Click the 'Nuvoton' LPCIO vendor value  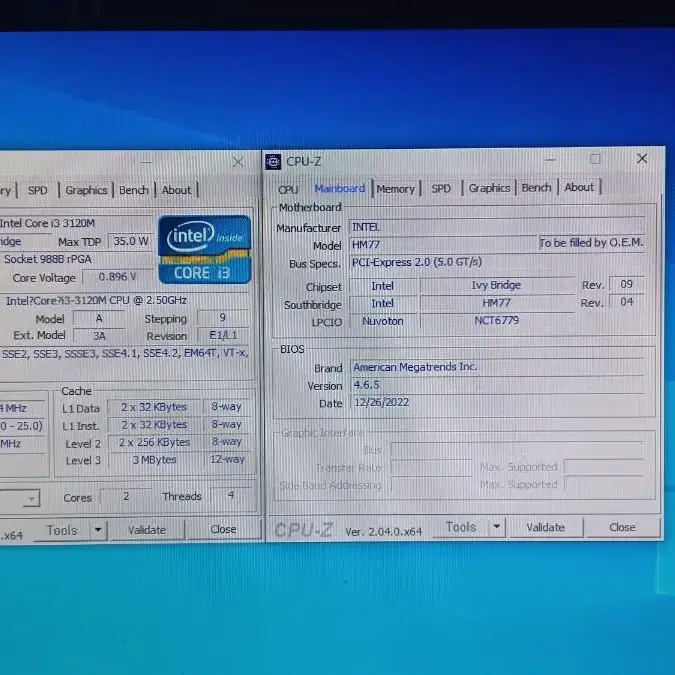tap(383, 321)
